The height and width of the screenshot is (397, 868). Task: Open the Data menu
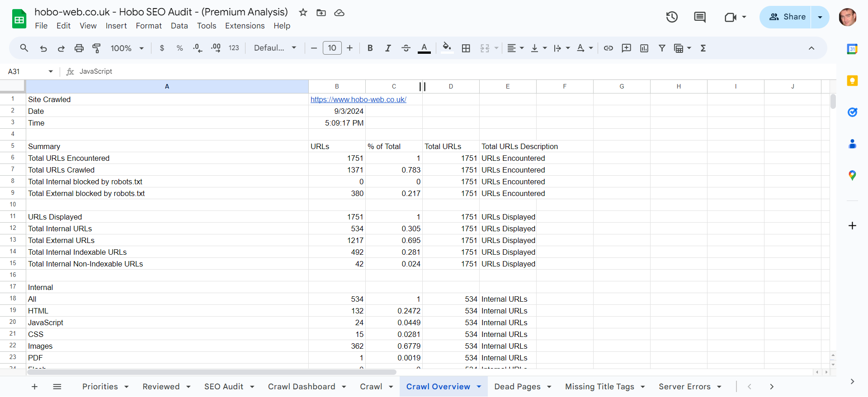pos(179,26)
